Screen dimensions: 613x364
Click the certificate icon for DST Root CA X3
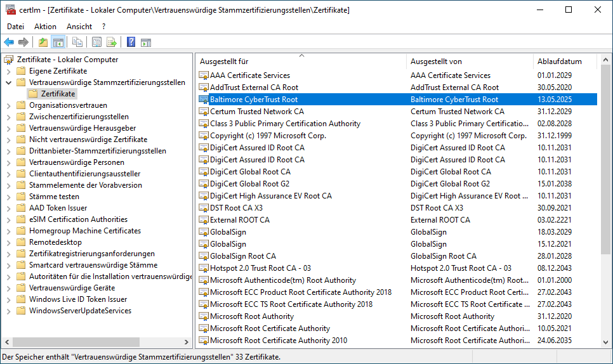pos(203,208)
